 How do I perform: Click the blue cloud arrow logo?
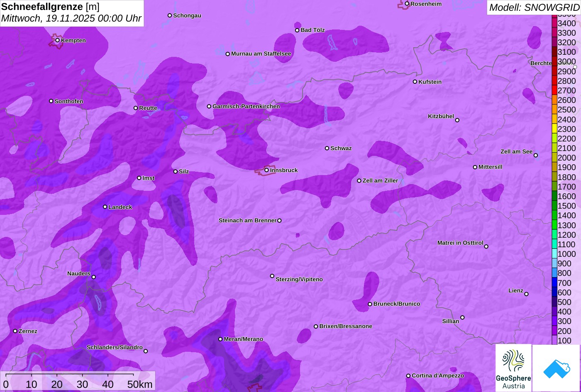pos(557,368)
